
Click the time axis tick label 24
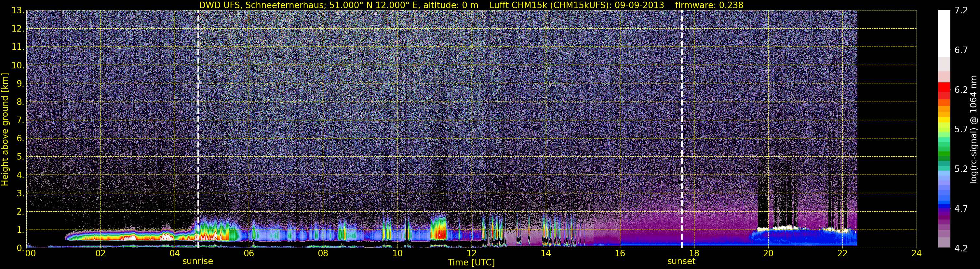[917, 253]
